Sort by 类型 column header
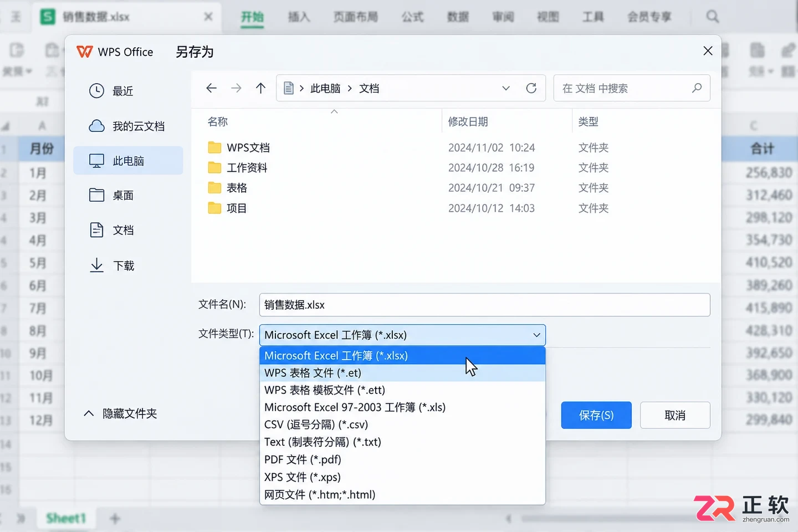798x532 pixels. pos(589,122)
